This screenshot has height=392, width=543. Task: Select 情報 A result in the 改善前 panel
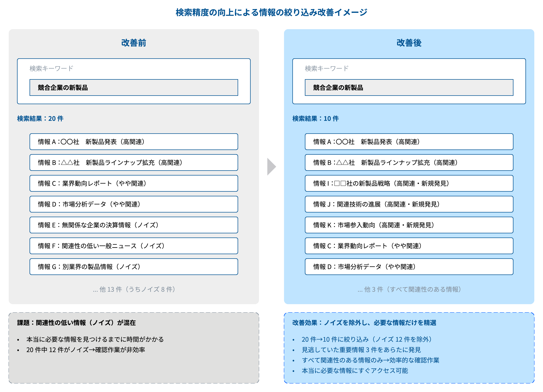134,142
